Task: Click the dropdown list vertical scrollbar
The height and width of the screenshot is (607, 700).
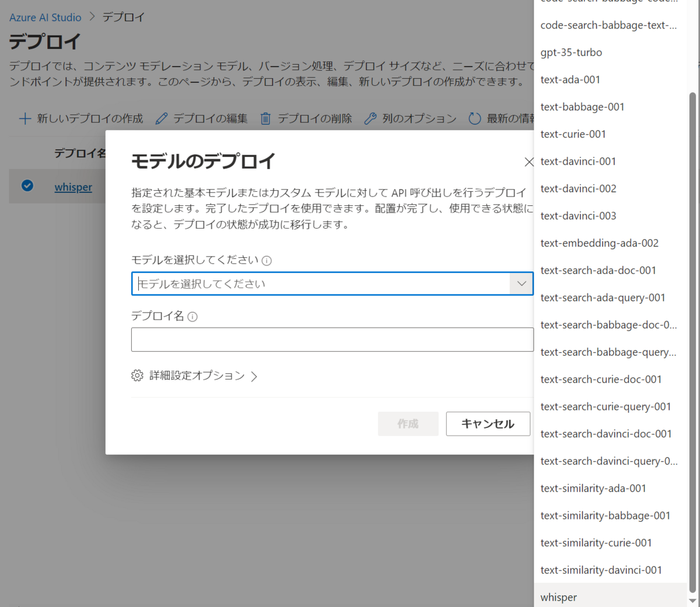Action: tap(692, 342)
